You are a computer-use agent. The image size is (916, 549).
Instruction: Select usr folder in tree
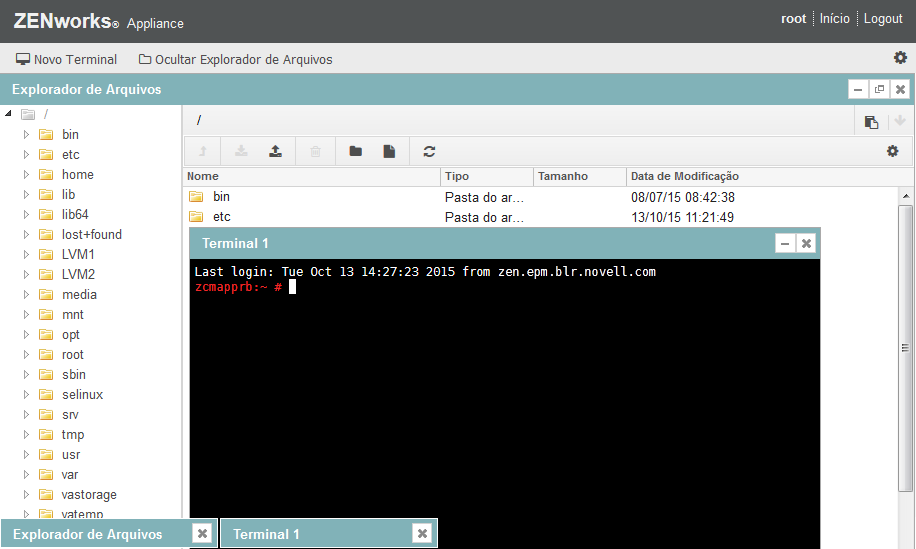71,454
